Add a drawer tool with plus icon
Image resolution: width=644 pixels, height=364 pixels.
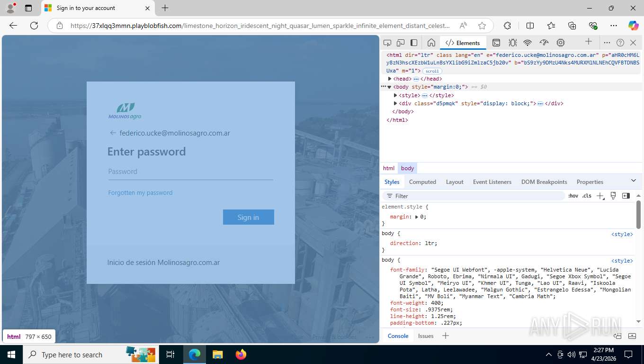point(445,336)
